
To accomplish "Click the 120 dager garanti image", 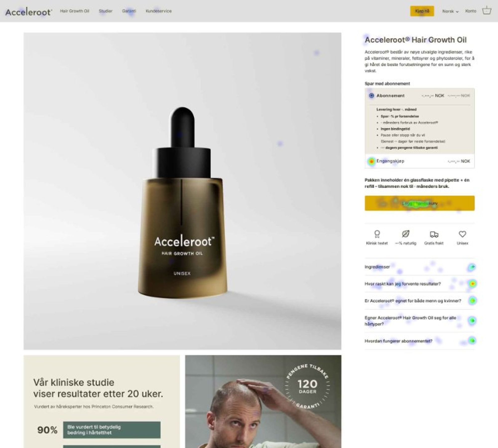I will (263, 401).
